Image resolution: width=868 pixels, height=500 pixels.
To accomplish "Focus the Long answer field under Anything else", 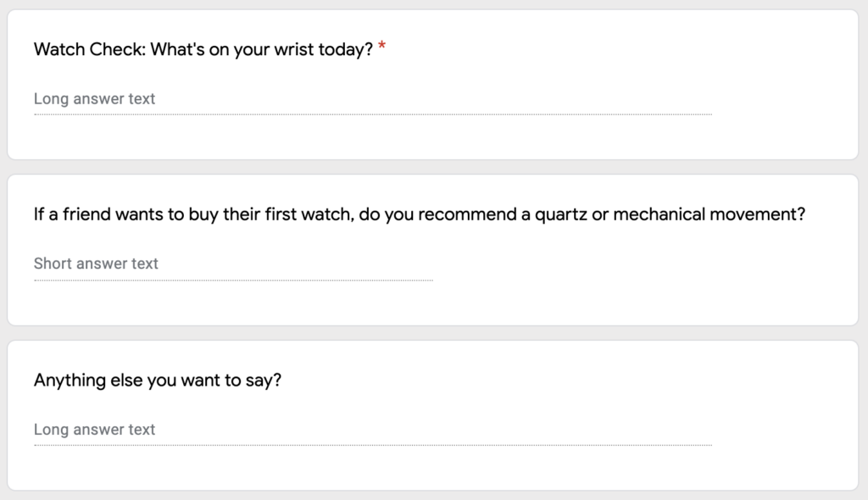I will tap(373, 430).
